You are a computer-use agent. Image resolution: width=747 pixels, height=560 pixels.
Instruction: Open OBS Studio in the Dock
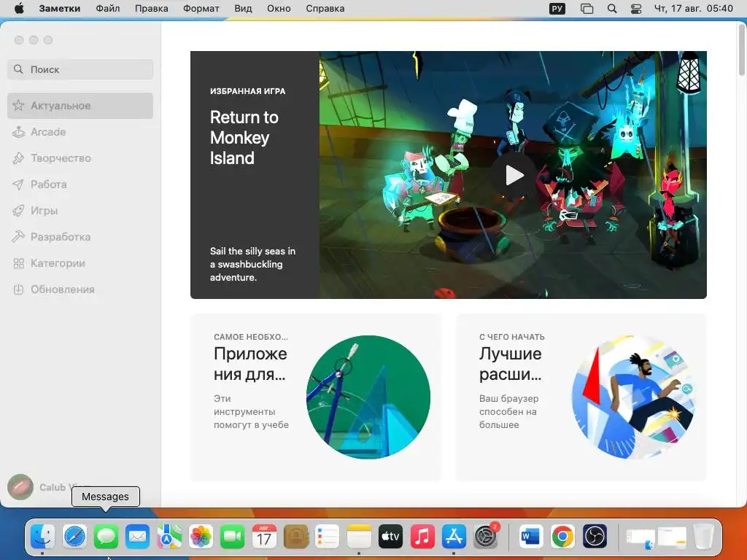[595, 537]
